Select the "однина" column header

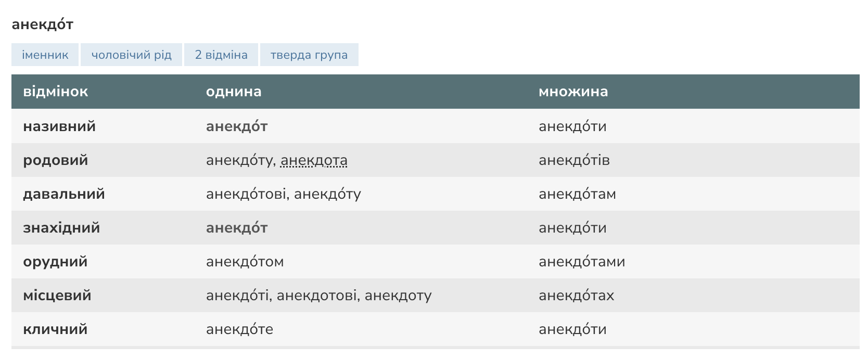tap(234, 92)
